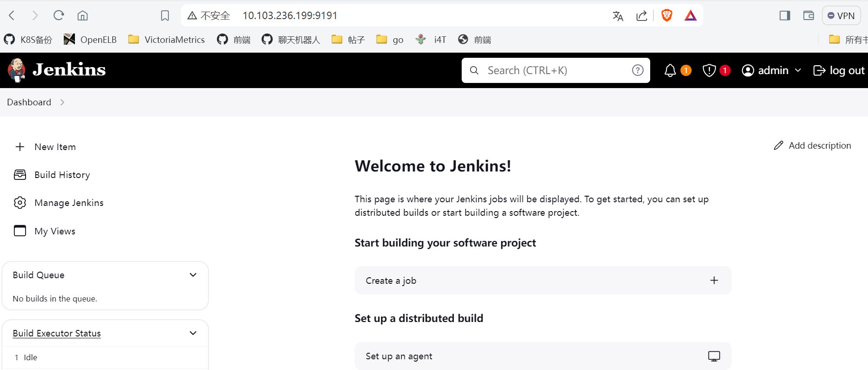The height and width of the screenshot is (370, 868).
Task: Click the Brave Rewards triangle icon
Action: (691, 16)
